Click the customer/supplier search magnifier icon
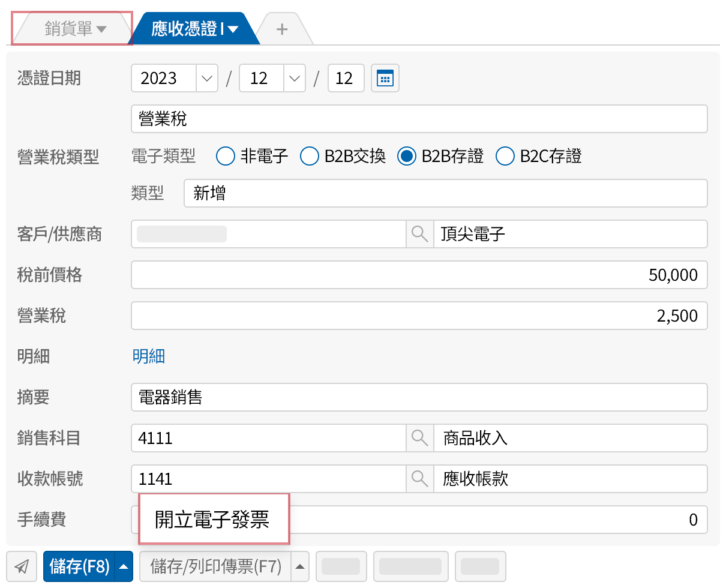This screenshot has width=726, height=588. point(419,234)
